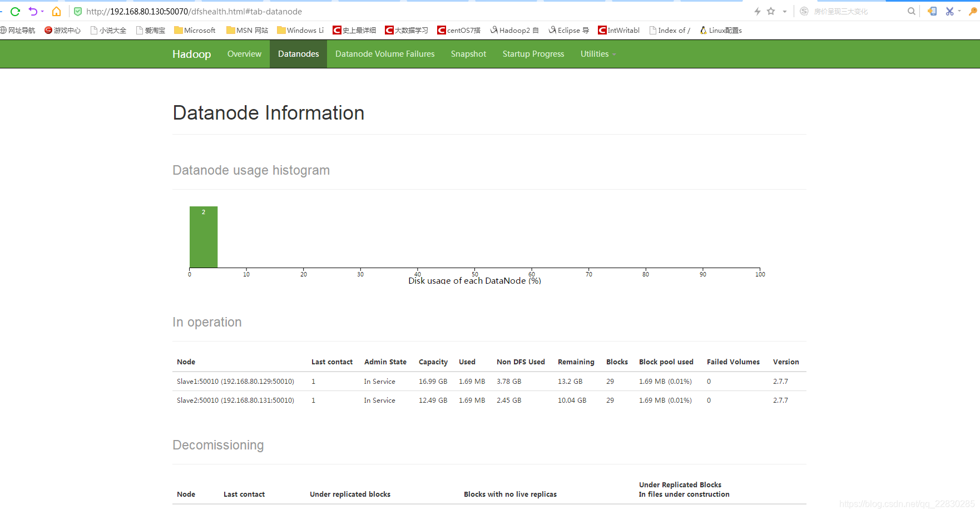This screenshot has width=980, height=514.
Task: Click the send-to-phone icon
Action: (x=932, y=11)
